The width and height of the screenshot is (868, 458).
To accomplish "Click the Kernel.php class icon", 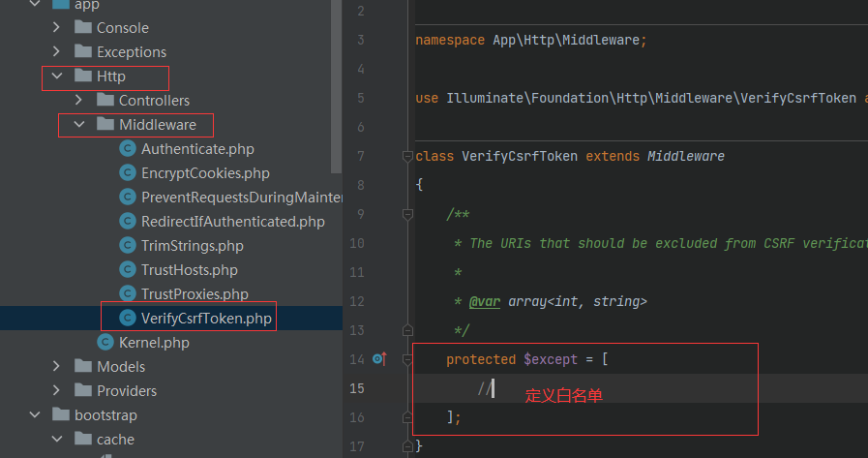I will [105, 342].
